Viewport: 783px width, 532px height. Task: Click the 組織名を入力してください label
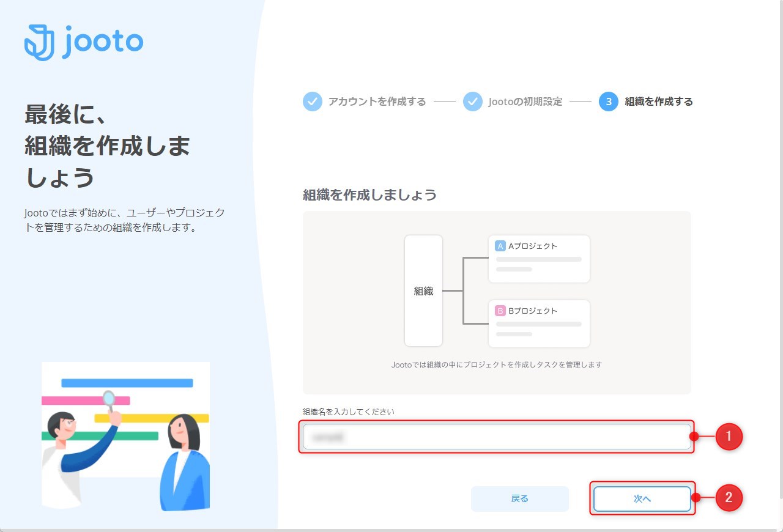coord(347,412)
